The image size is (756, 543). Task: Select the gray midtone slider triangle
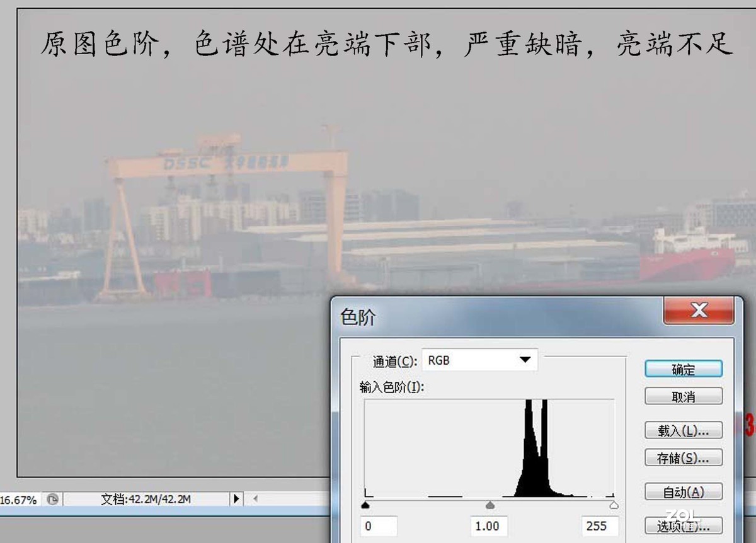pyautogui.click(x=490, y=503)
